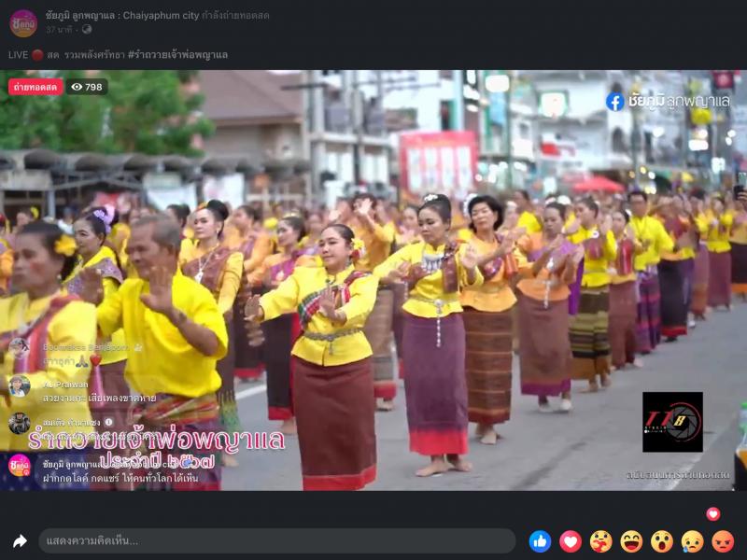The image size is (747, 560).
Task: Send a Love heart reaction
Action: pyautogui.click(x=571, y=541)
